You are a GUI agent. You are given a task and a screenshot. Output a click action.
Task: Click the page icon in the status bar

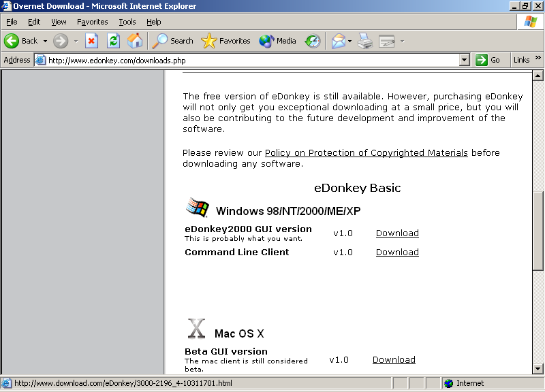pyautogui.click(x=6, y=383)
